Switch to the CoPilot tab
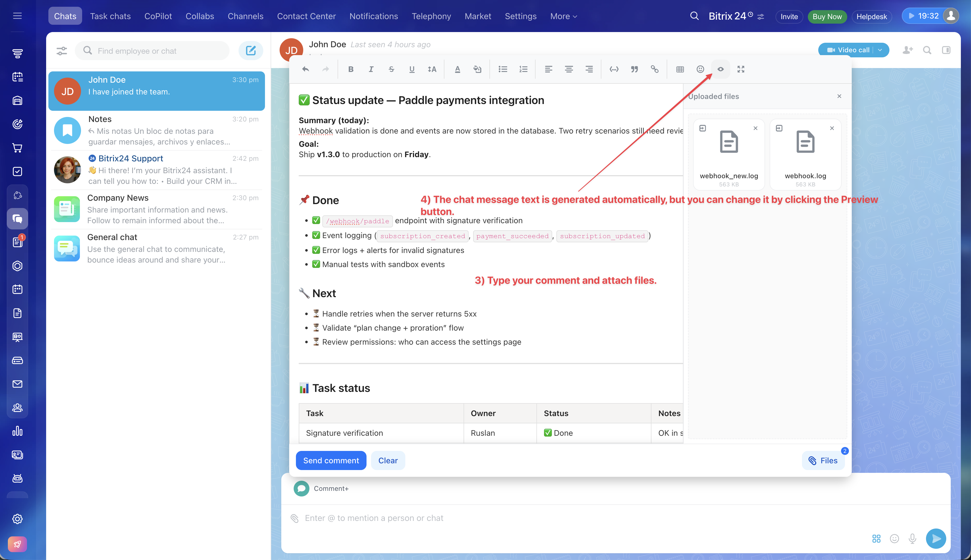 tap(158, 16)
